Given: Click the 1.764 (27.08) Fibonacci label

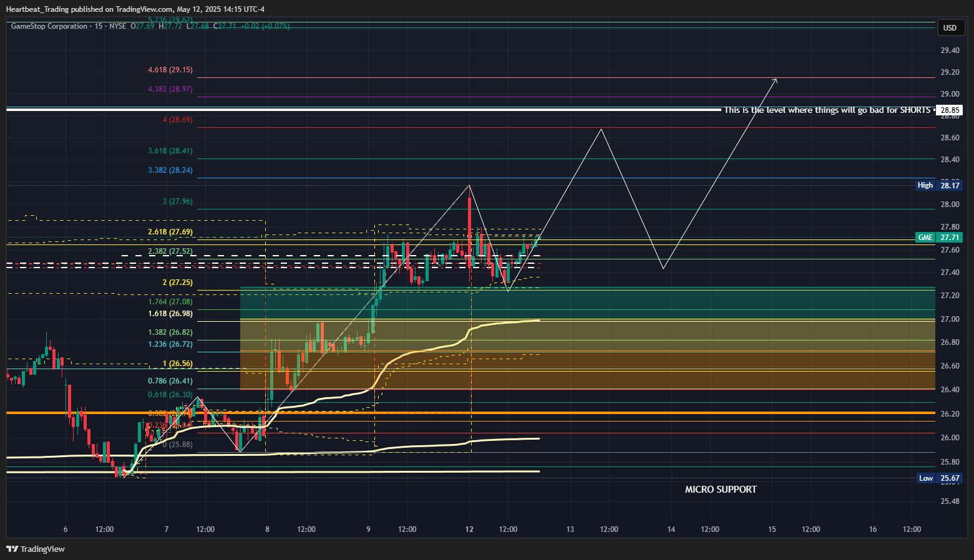Looking at the screenshot, I should click(x=170, y=302).
